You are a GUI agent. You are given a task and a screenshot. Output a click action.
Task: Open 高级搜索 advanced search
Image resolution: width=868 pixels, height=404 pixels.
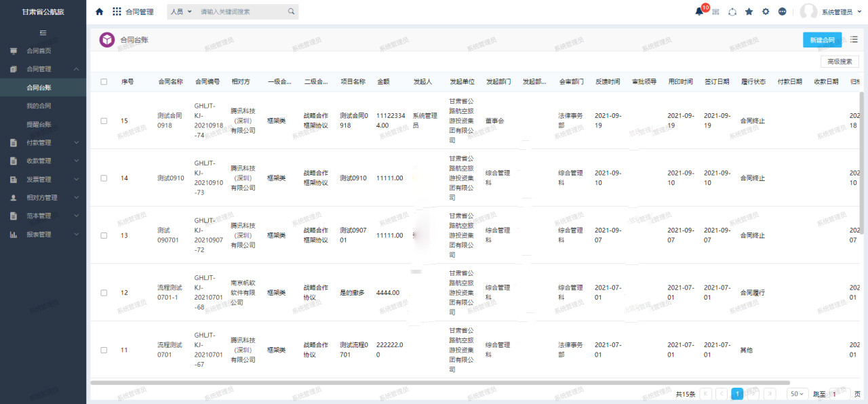tap(840, 62)
